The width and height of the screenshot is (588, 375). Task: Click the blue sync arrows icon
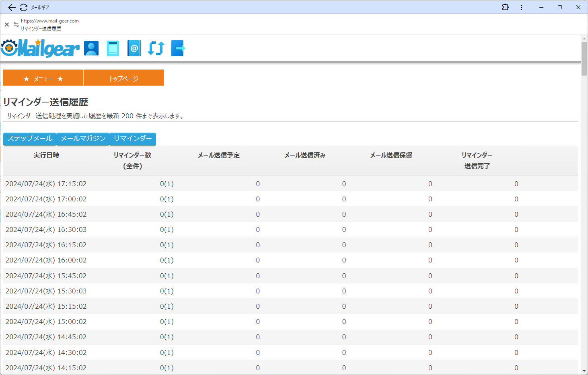(x=156, y=48)
